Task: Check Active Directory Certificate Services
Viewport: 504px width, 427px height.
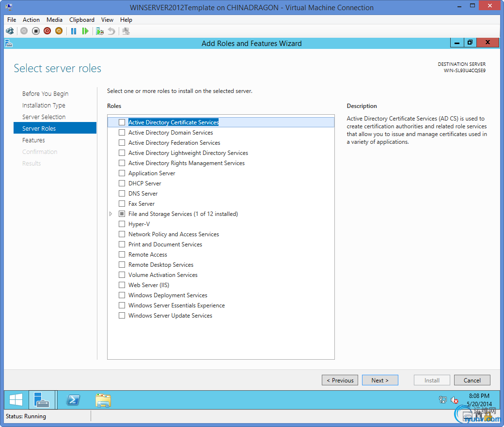Action: pyautogui.click(x=122, y=122)
